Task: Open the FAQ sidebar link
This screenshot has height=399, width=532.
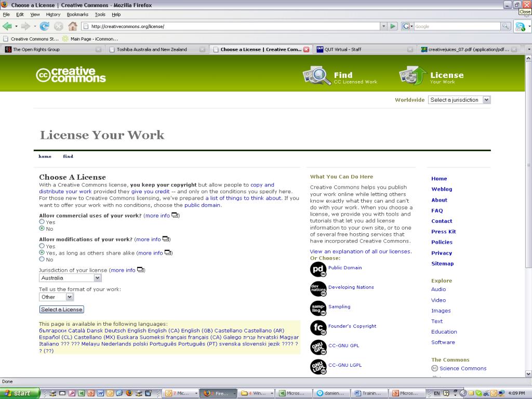Action: click(437, 210)
